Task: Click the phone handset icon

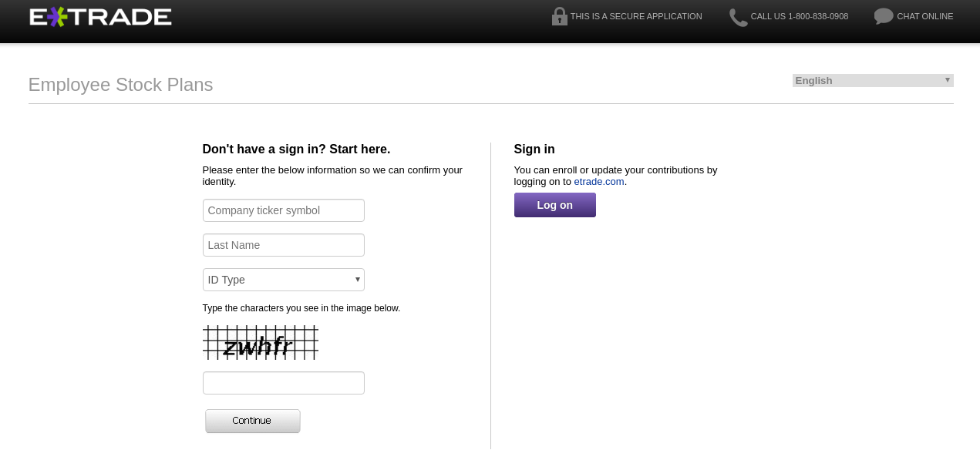Action: coord(738,17)
